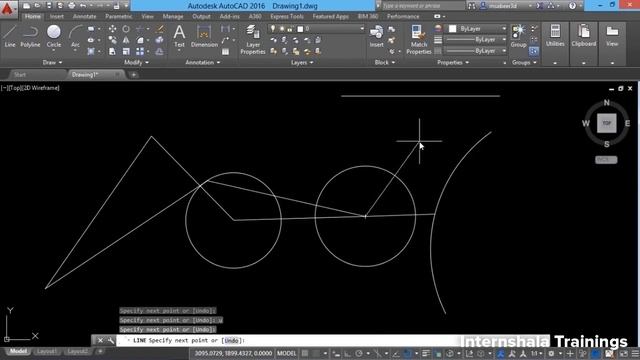Image resolution: width=640 pixels, height=360 pixels.
Task: Click the Group tool icon
Action: (518, 36)
